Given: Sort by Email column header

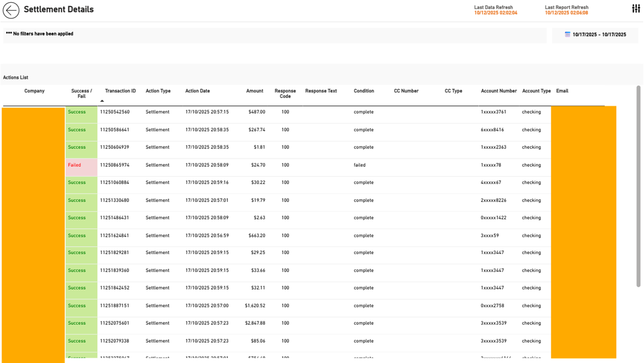Looking at the screenshot, I should 562,91.
